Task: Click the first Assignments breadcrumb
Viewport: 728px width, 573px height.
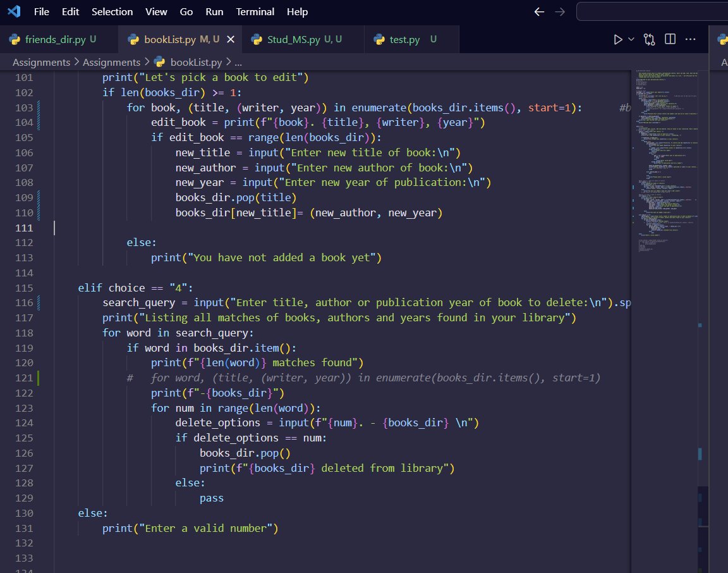Action: (x=41, y=62)
